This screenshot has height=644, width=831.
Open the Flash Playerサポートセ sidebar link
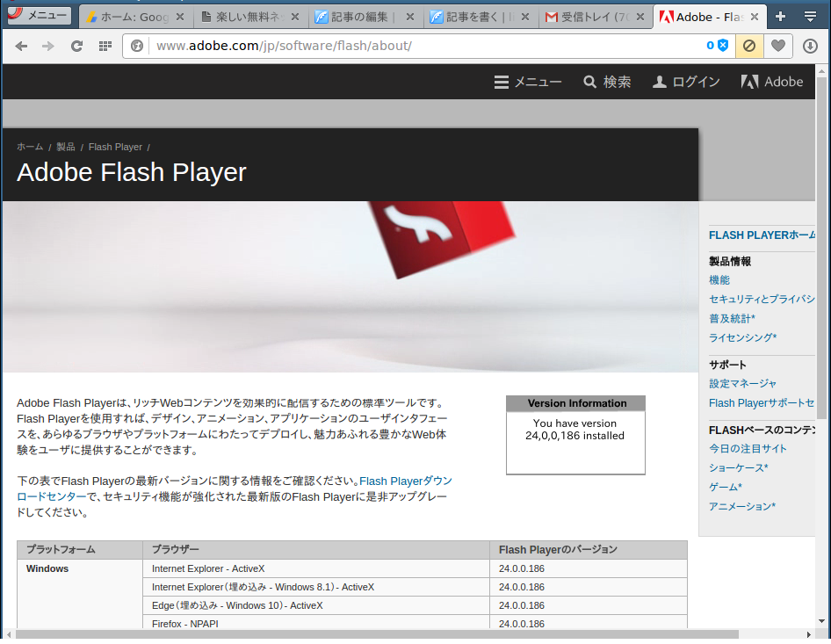762,403
